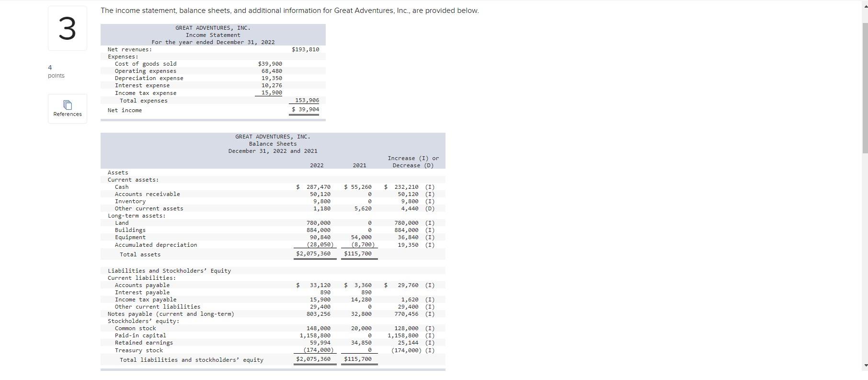868x380 pixels.
Task: Click Land 2022 value 780,000
Action: [319, 223]
